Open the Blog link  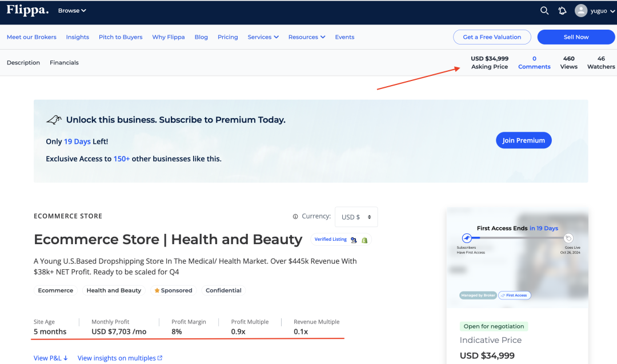tap(201, 37)
